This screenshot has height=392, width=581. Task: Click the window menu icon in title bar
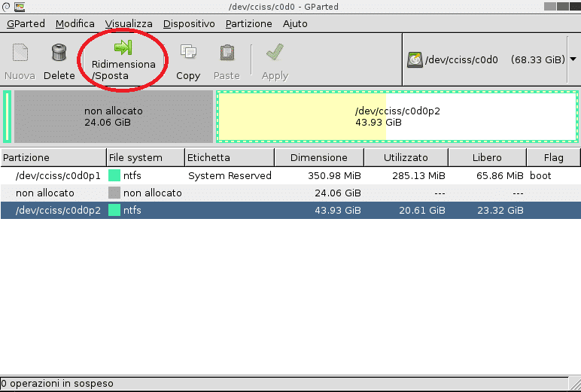[x=6, y=6]
